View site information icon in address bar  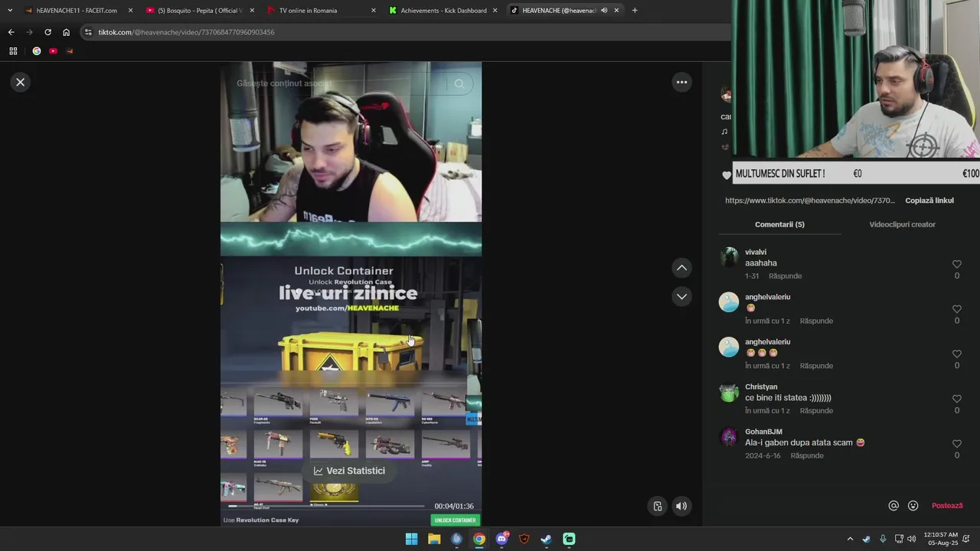(x=88, y=32)
